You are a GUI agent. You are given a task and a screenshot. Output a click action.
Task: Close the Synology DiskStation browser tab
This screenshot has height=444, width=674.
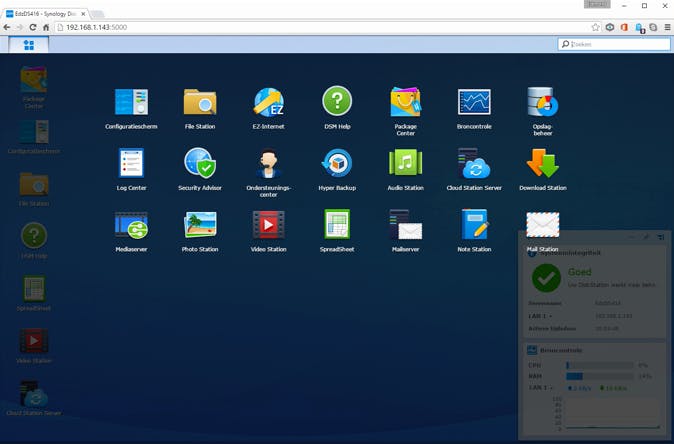pos(83,14)
